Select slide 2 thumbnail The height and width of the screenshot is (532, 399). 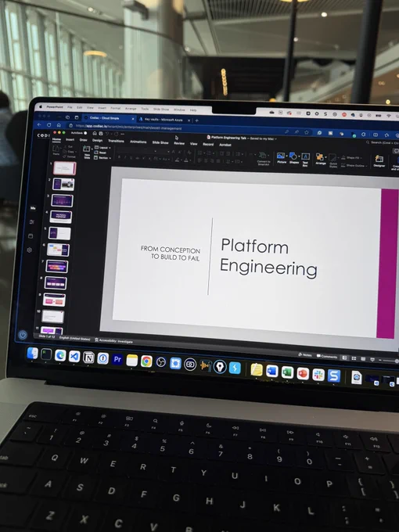click(64, 184)
